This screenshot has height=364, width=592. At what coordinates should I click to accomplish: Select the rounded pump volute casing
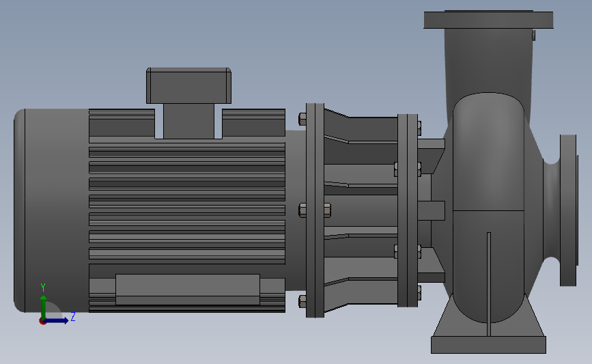488,208
